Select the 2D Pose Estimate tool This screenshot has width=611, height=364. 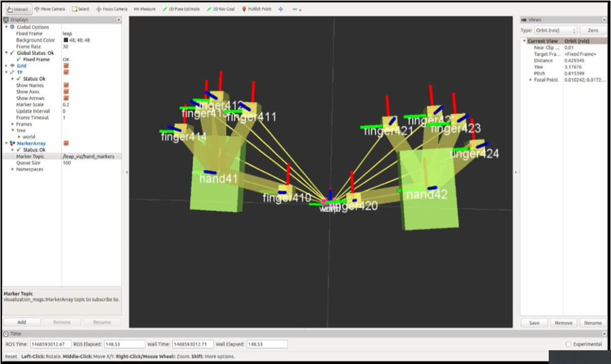pos(181,9)
